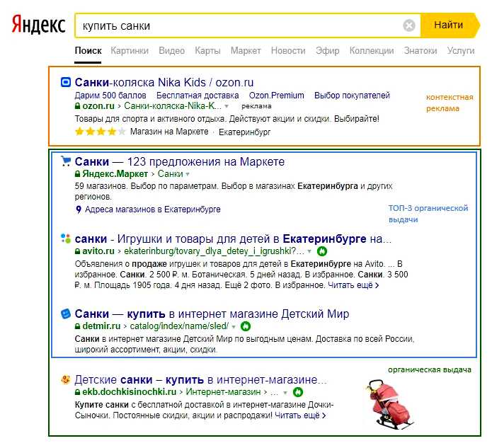The image size is (492, 448).
Task: Click the Dochki-Sinochki favicon
Action: [66, 379]
